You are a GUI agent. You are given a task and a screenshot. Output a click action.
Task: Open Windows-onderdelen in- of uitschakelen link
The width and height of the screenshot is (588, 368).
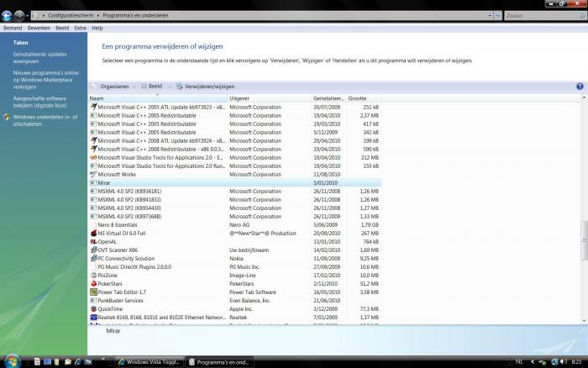coord(45,120)
